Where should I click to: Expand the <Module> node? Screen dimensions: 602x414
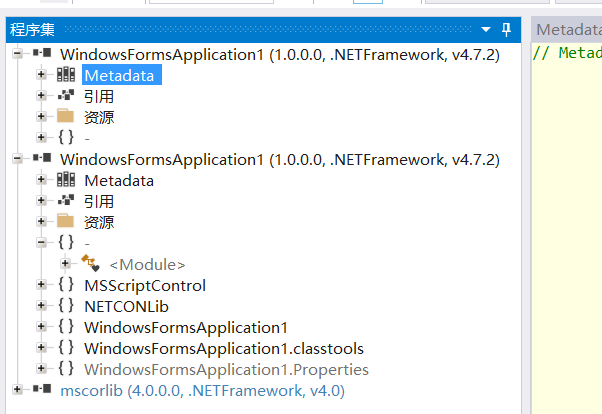(65, 264)
